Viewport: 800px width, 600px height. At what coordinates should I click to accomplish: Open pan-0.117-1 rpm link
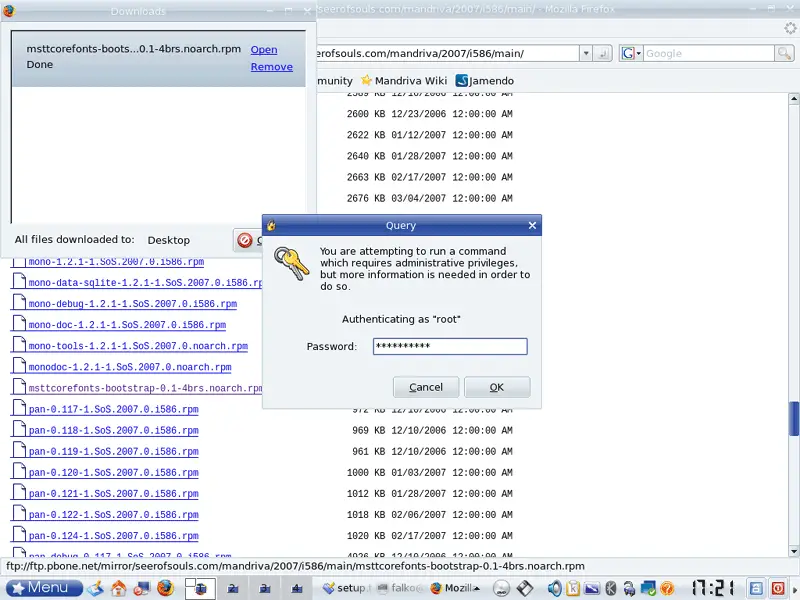click(113, 409)
